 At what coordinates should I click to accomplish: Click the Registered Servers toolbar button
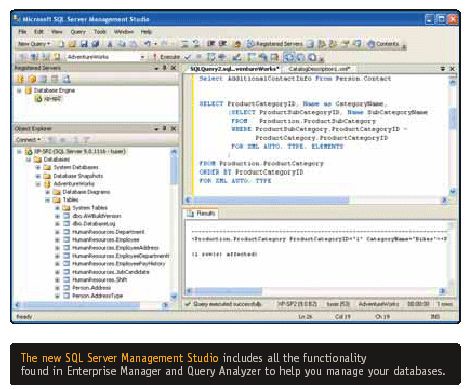point(274,44)
